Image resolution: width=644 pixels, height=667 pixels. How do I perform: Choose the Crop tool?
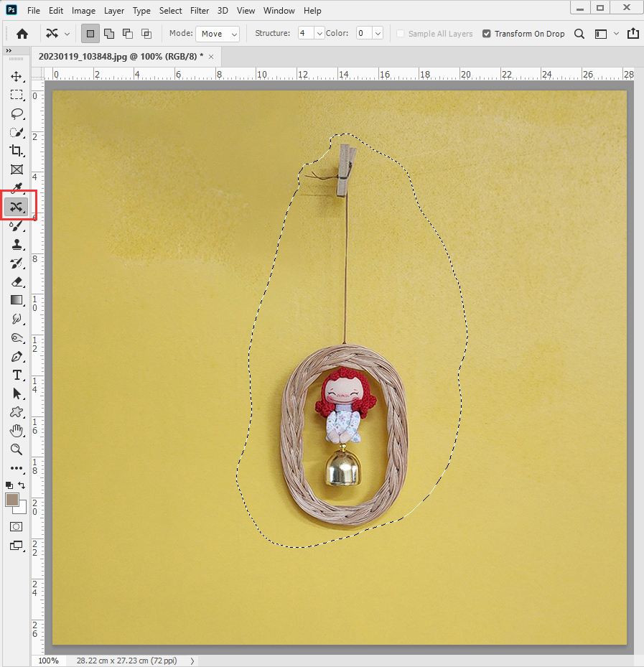17,151
